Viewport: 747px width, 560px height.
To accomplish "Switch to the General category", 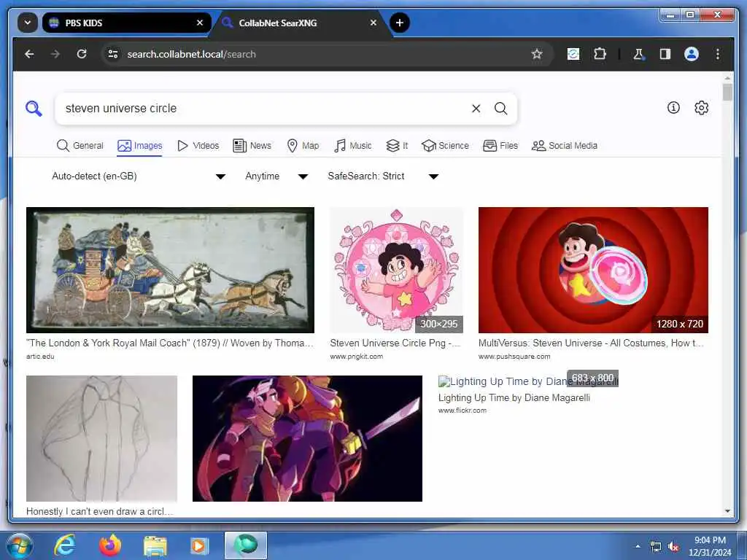I will tap(80, 146).
